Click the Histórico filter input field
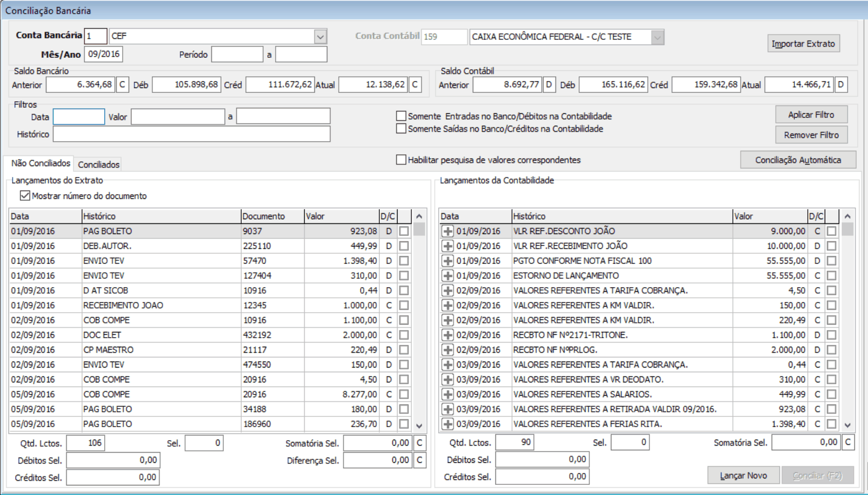The height and width of the screenshot is (495, 868). (x=191, y=134)
